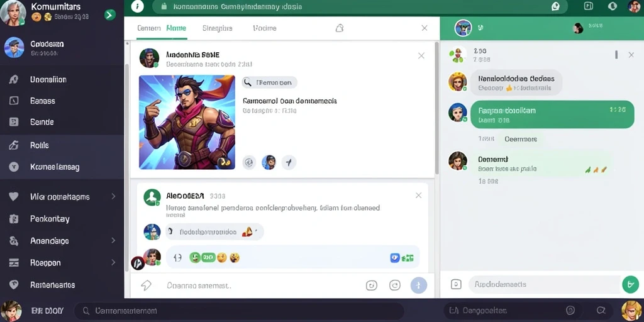Click the share arrow icon under post
The image size is (644, 322).
click(289, 163)
